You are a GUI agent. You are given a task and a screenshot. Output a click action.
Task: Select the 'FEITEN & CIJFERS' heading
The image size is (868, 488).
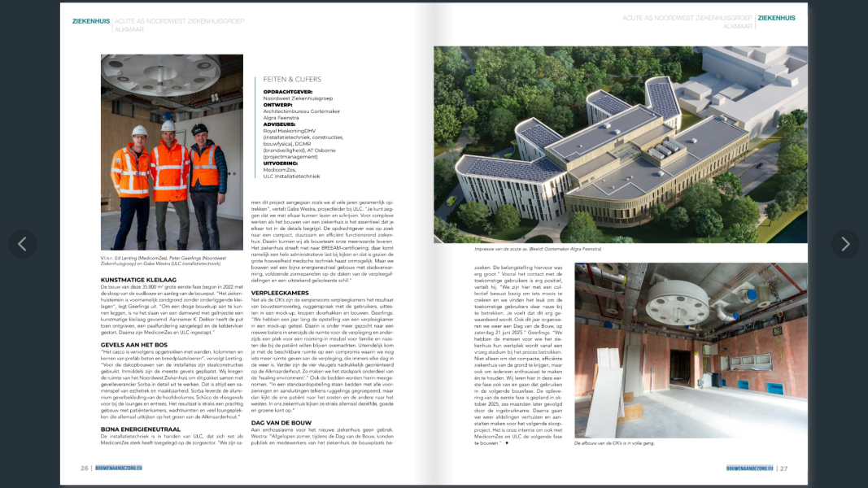(292, 80)
